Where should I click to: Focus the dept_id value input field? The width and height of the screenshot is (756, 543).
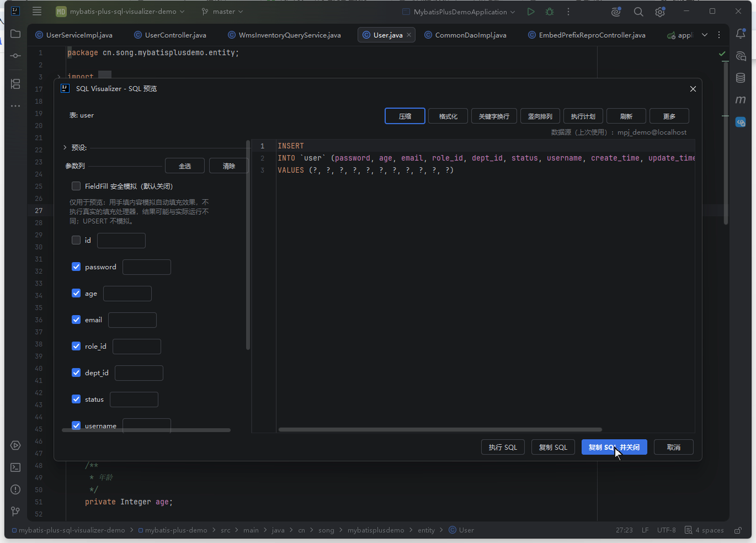click(x=139, y=373)
